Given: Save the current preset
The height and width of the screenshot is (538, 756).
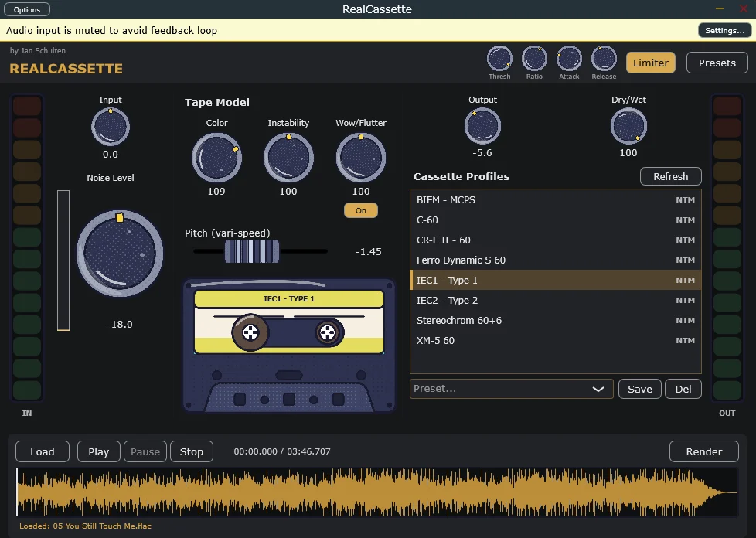Looking at the screenshot, I should tap(640, 389).
